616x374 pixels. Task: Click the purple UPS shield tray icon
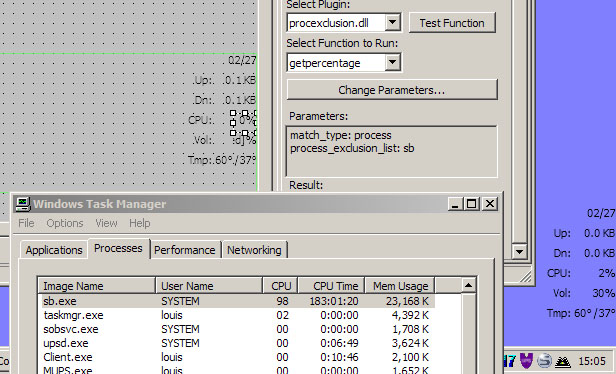[x=526, y=360]
